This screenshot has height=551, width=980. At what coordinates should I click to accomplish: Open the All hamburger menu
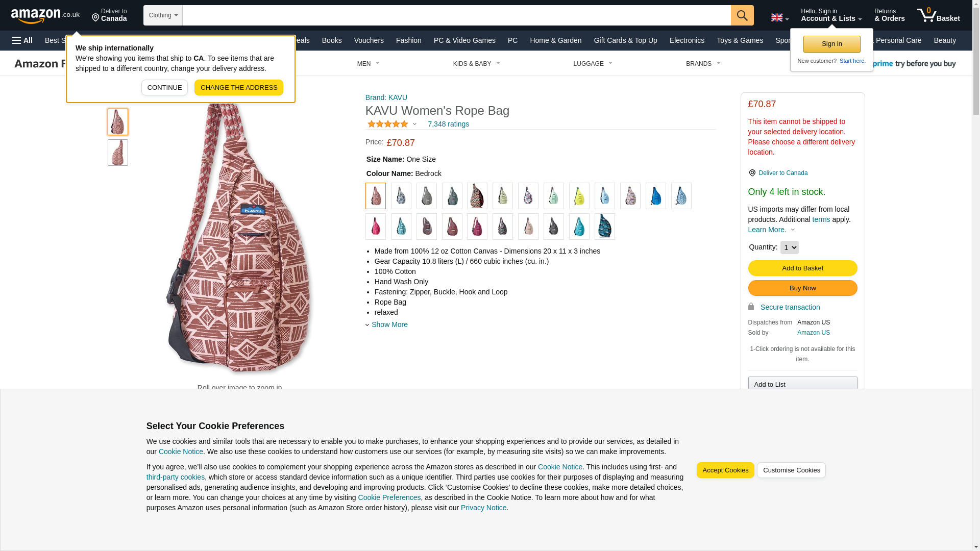tap(22, 40)
